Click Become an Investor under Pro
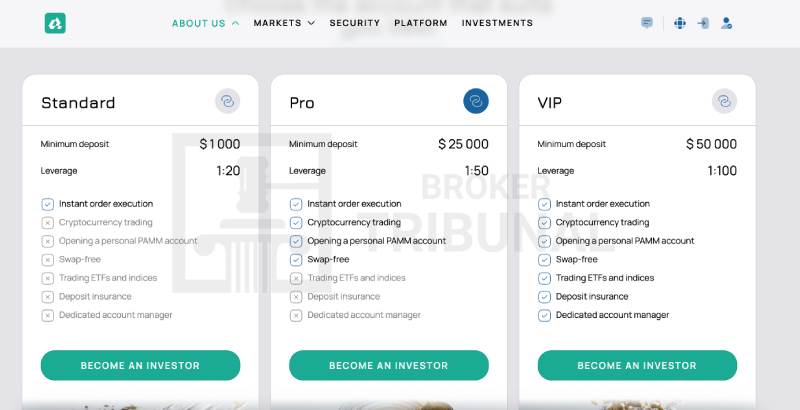The height and width of the screenshot is (410, 800). tap(389, 365)
